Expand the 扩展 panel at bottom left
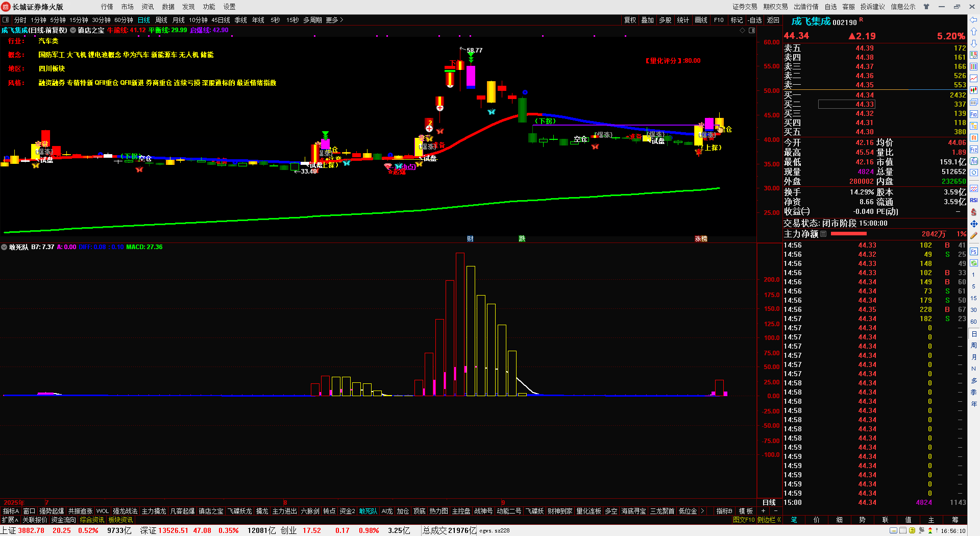The height and width of the screenshot is (536, 980). tap(10, 520)
